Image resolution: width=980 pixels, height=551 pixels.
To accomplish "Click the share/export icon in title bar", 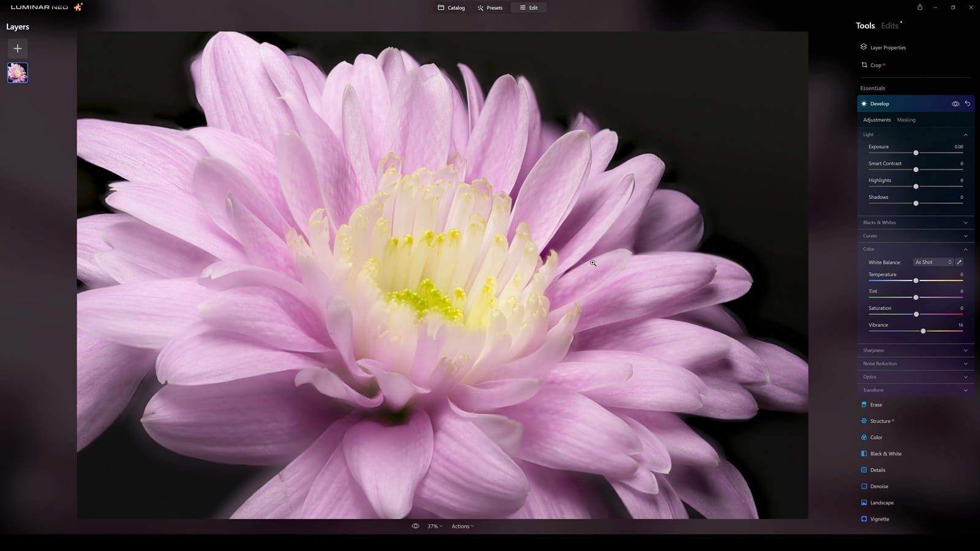I will 919,7.
